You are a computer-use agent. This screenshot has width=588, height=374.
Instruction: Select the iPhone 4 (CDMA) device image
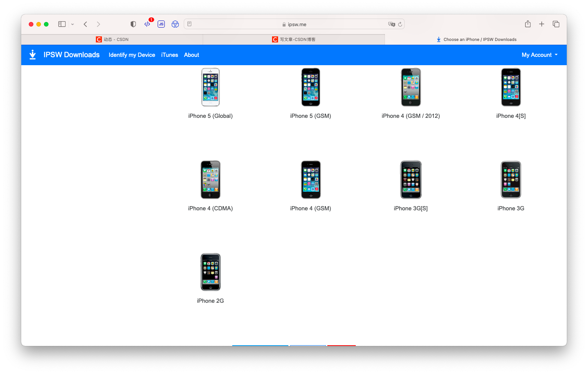211,180
